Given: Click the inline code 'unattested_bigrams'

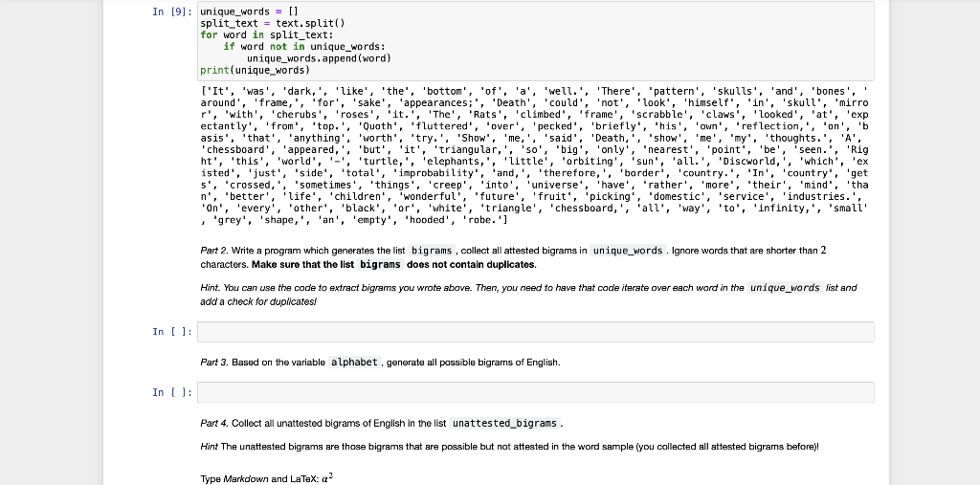Looking at the screenshot, I should point(504,423).
